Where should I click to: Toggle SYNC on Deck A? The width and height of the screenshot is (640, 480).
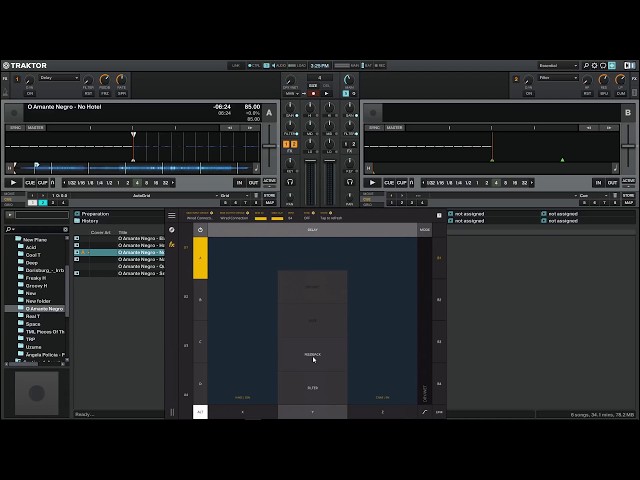(15, 128)
